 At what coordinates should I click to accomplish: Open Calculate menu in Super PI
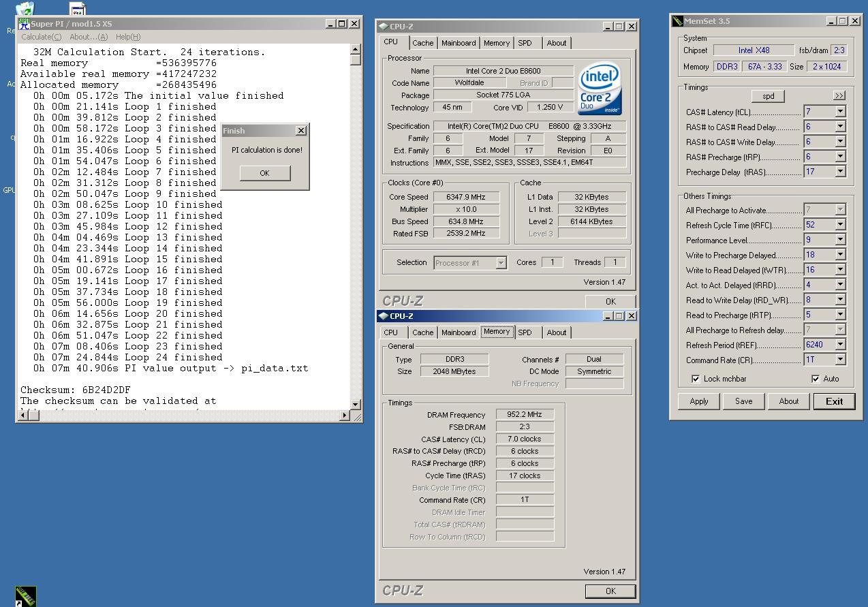42,37
